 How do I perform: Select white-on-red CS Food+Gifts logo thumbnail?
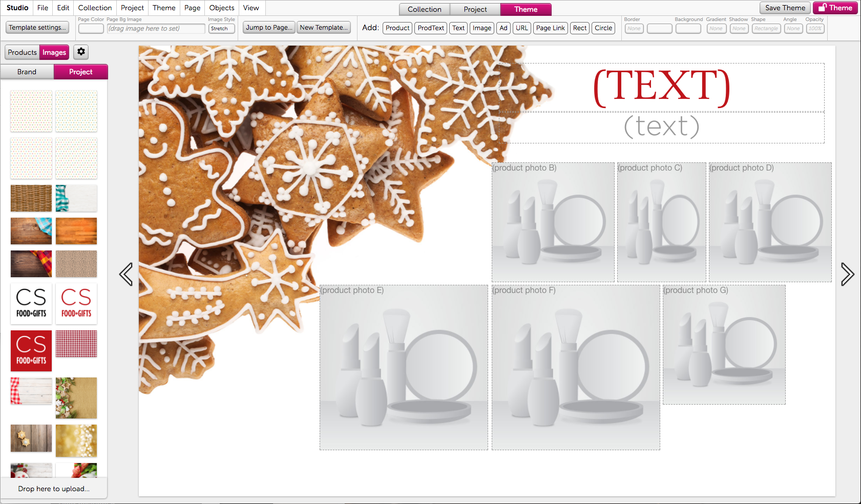click(31, 351)
